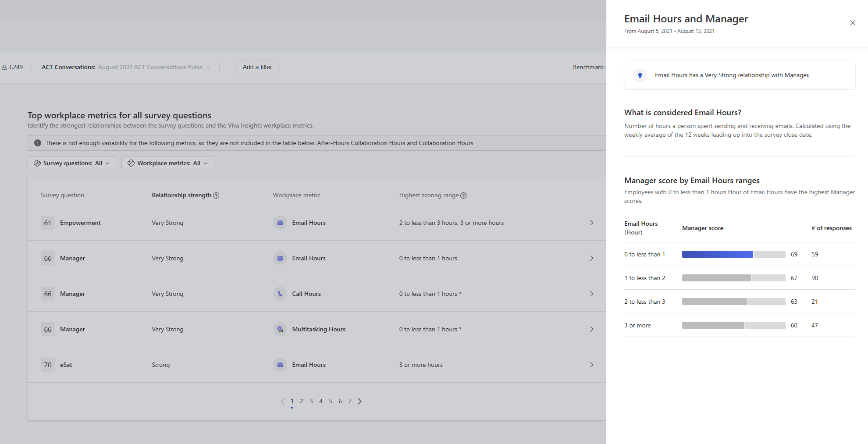Click the info icon on the variability notice

38,142
